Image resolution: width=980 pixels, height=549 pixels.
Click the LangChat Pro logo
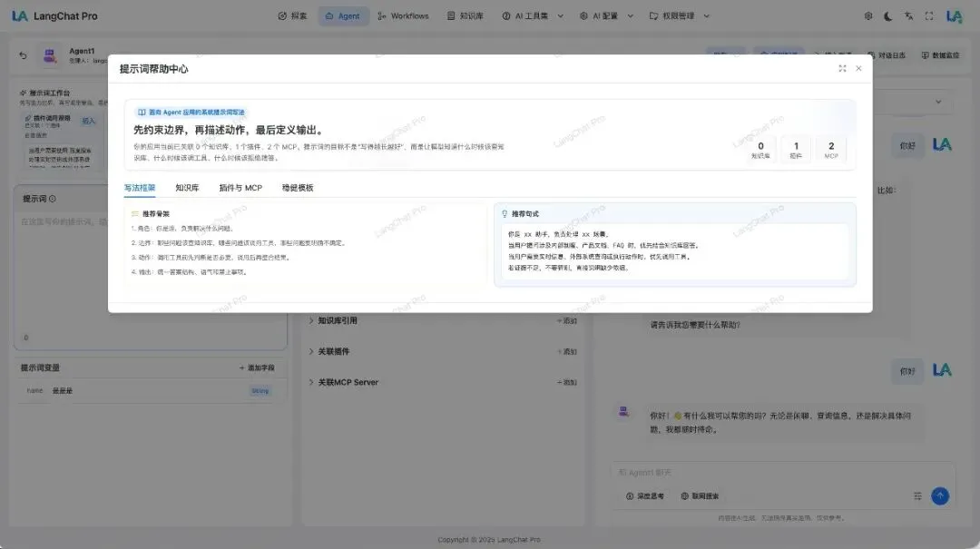point(55,16)
